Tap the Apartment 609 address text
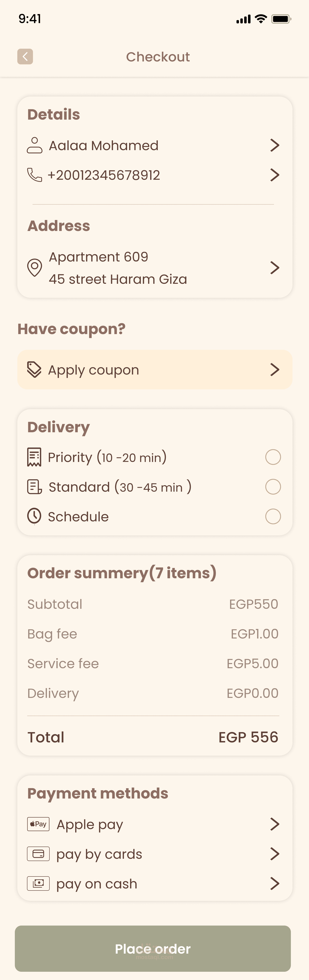Viewport: 309px width, 980px height. click(98, 257)
